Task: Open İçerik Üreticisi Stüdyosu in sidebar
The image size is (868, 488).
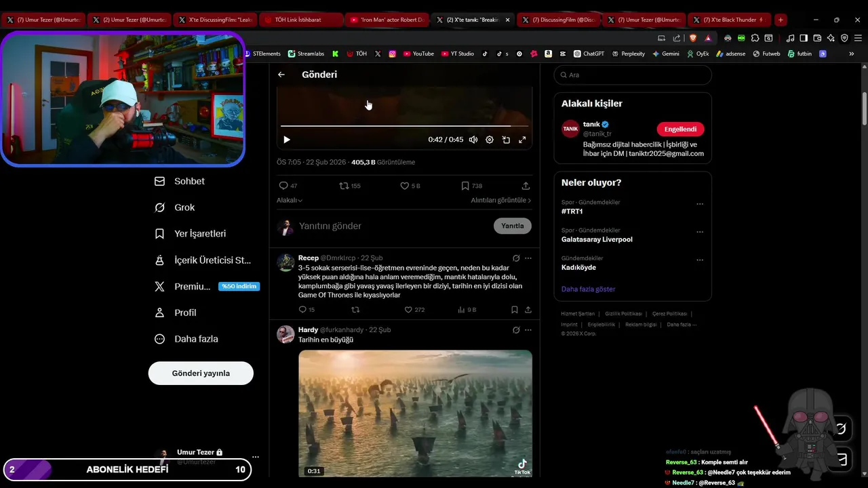Action: click(x=203, y=260)
